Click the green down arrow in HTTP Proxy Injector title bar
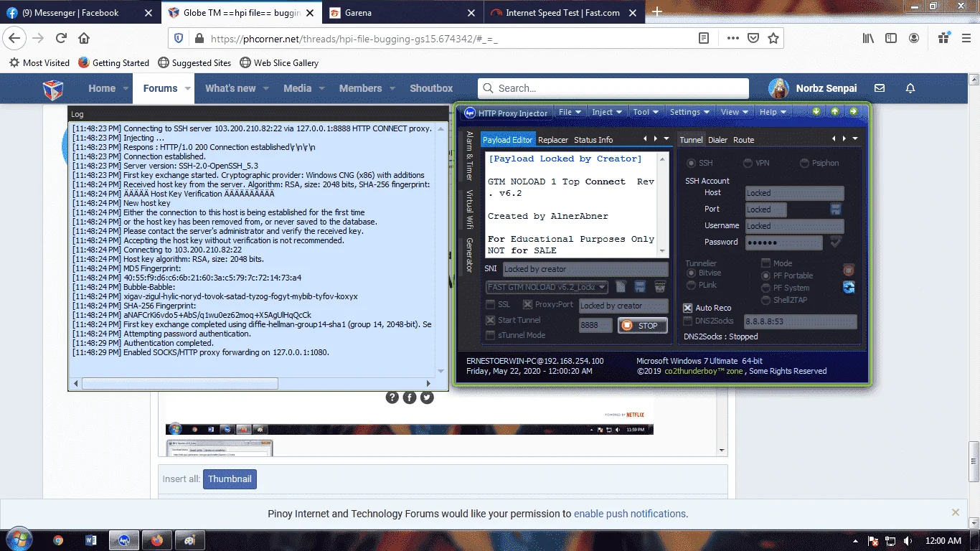The image size is (980, 551). point(816,111)
